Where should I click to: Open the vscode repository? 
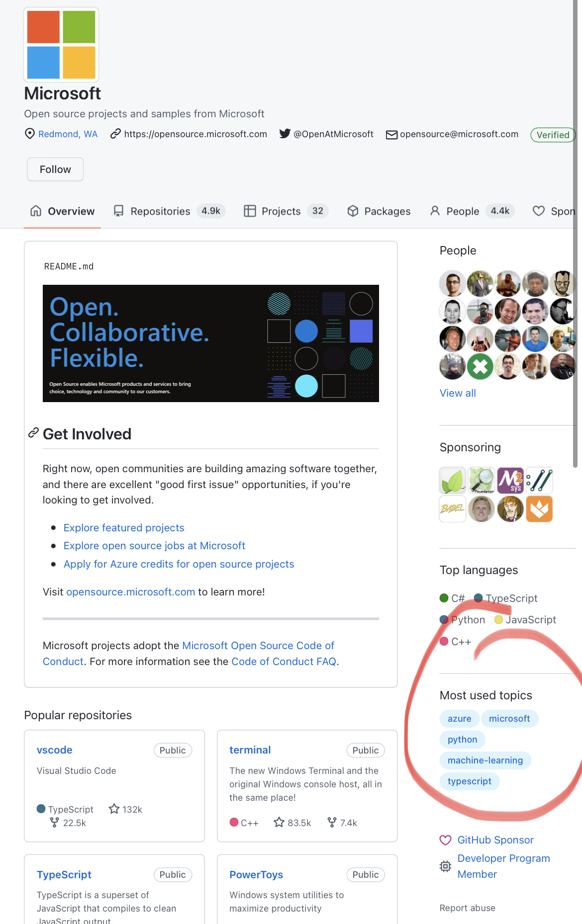pos(54,750)
